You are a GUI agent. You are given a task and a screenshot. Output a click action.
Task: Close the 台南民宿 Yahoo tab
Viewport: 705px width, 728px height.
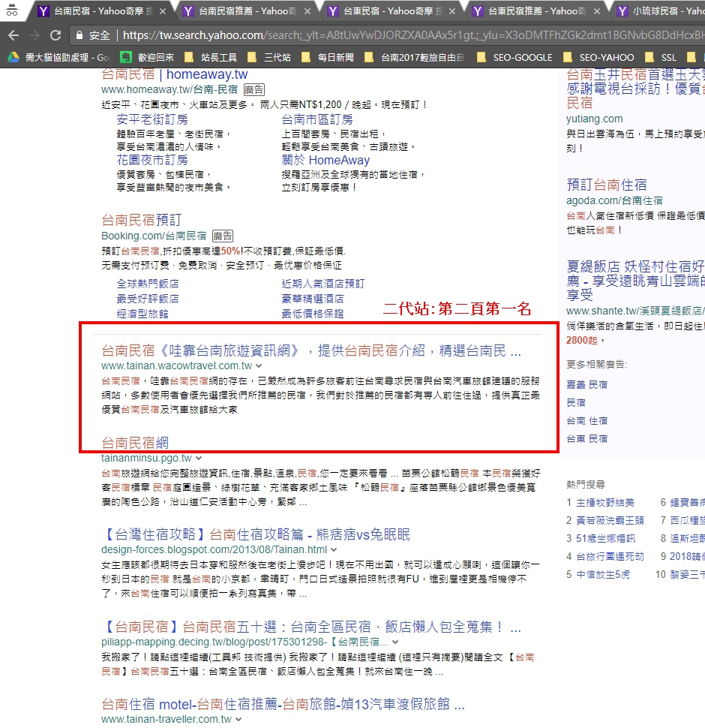click(x=162, y=11)
